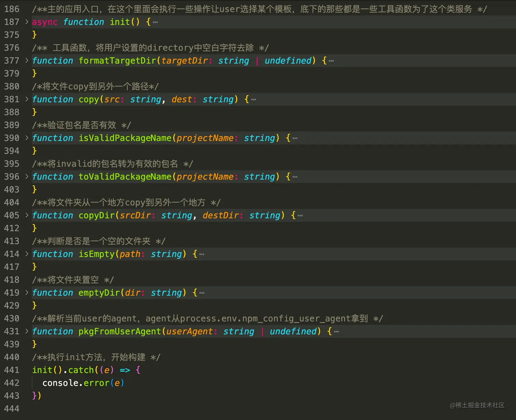This screenshot has height=420, width=516.
Task: Click the catch method call on line 441
Action: coord(81,370)
